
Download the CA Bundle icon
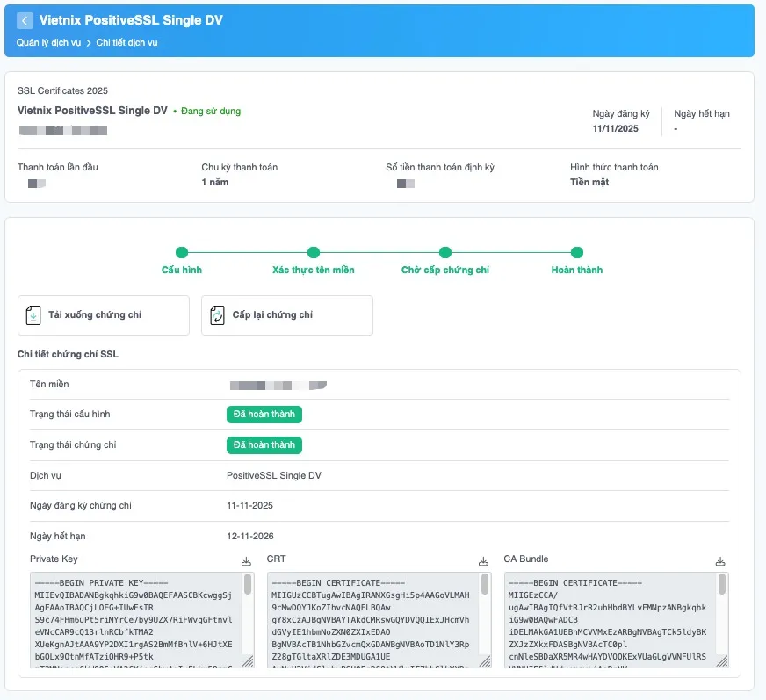click(720, 561)
